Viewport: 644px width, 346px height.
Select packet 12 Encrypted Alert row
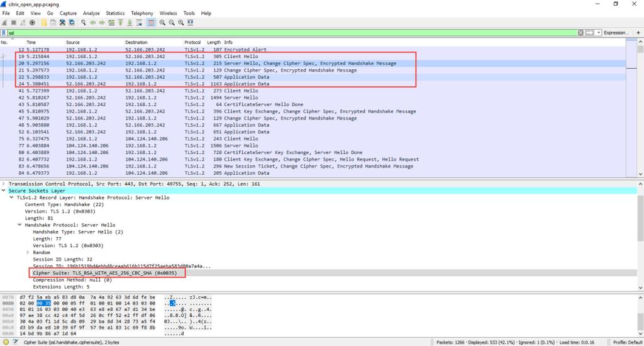[x=313, y=49]
